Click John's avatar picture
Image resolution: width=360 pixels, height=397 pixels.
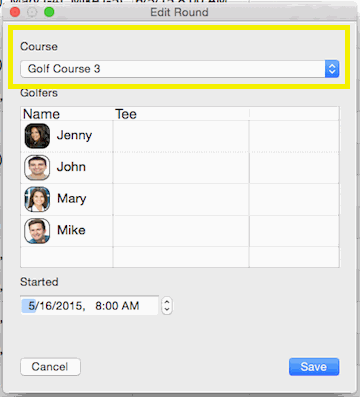[x=37, y=167]
